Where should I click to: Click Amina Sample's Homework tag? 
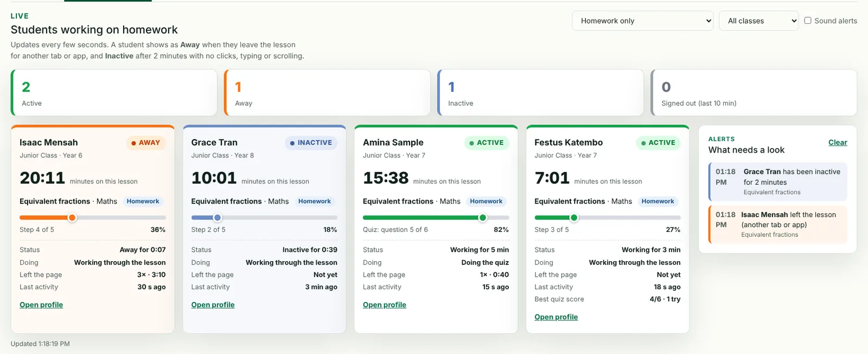point(486,201)
